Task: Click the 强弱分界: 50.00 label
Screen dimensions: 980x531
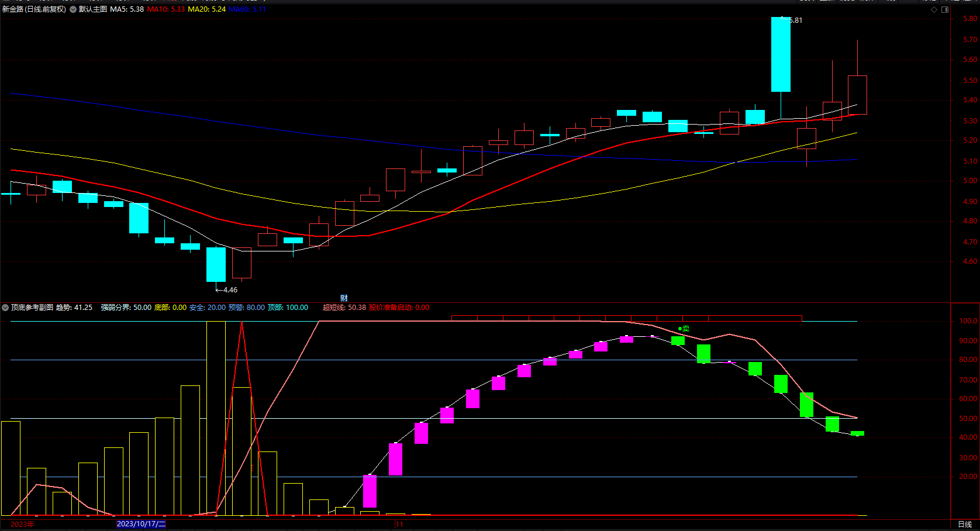Action: (x=126, y=308)
